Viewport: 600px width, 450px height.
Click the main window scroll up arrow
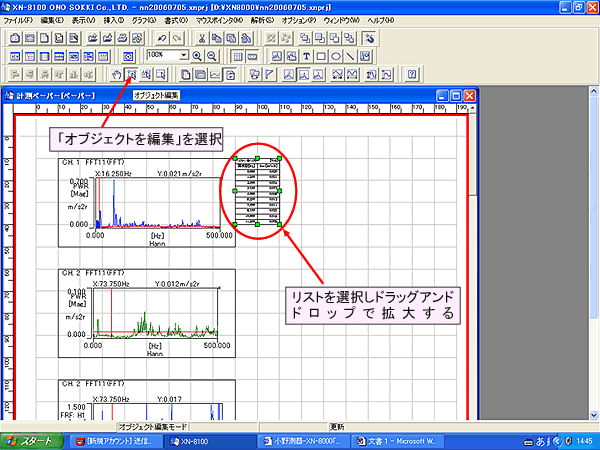pos(593,91)
